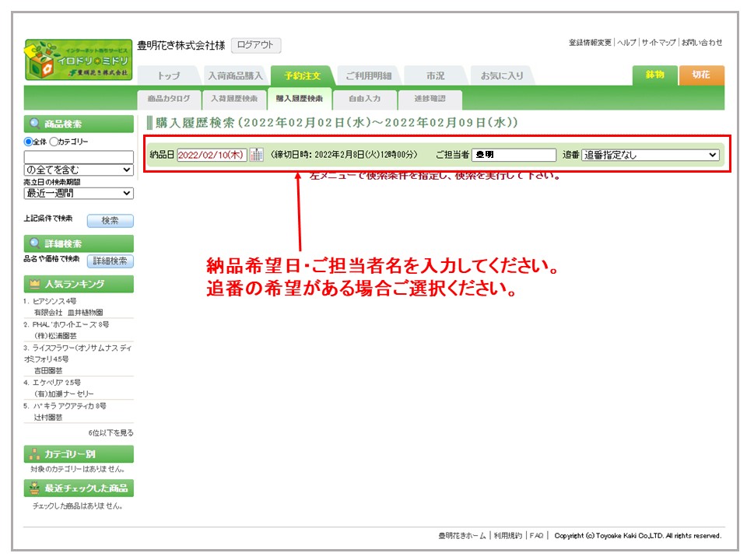This screenshot has width=747, height=560.
Task: Select the 全体 radio button
Action: pos(28,142)
